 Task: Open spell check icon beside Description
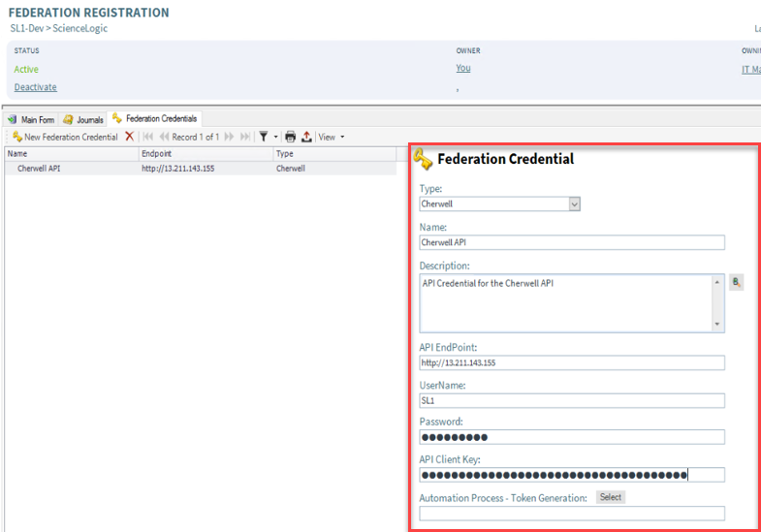tap(736, 282)
